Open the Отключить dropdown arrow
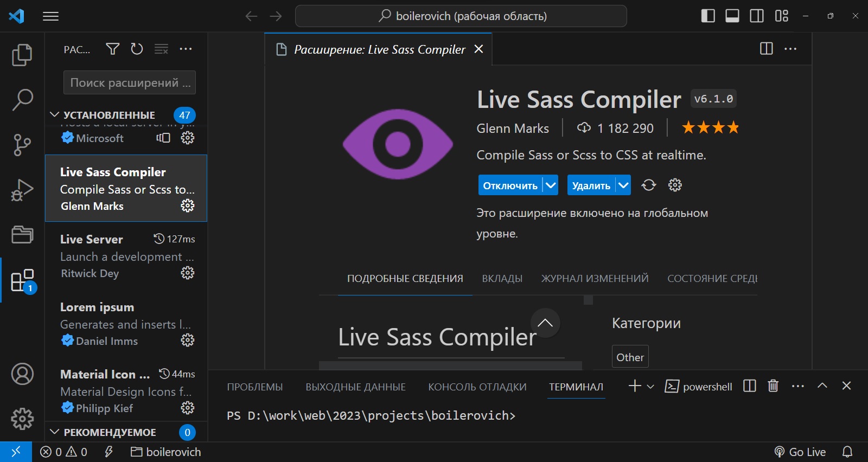The image size is (868, 462). pos(551,185)
